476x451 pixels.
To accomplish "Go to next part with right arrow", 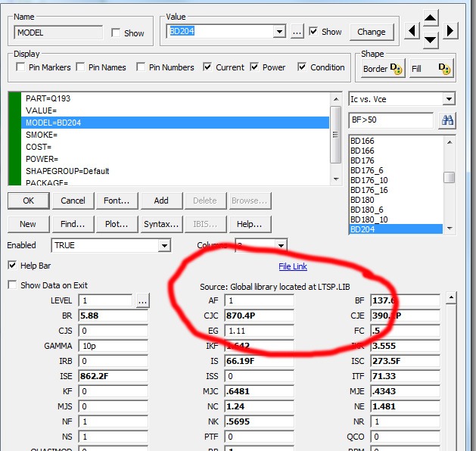I will tap(450, 31).
